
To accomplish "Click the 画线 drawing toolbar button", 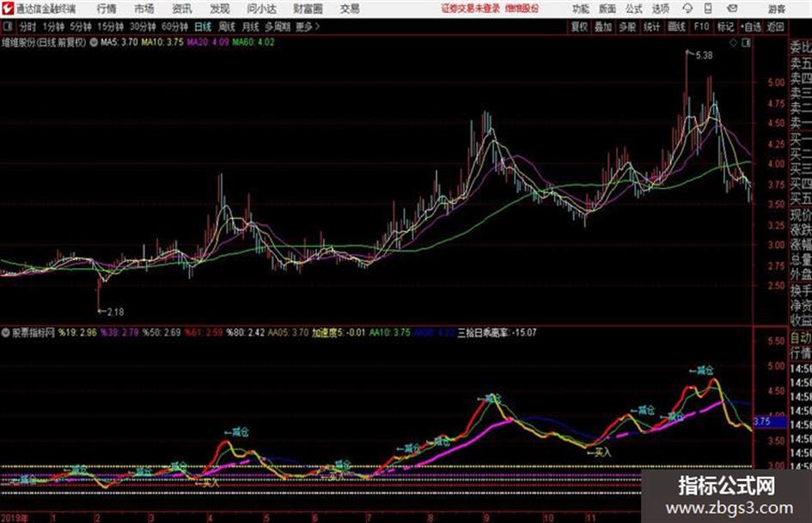I will point(677,27).
